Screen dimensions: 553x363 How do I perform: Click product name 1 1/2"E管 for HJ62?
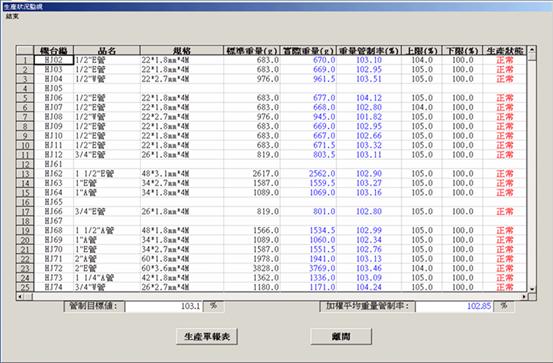[x=107, y=174]
